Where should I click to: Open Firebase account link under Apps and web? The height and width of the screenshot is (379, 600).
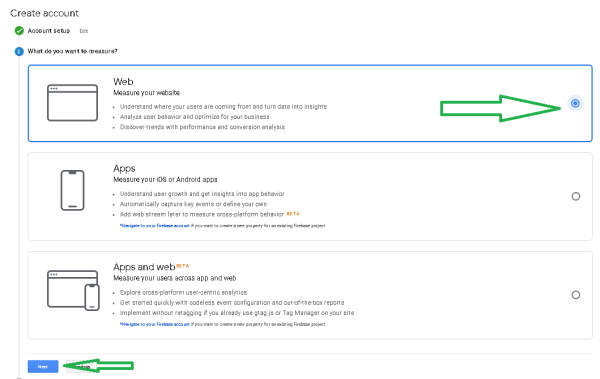[155, 324]
